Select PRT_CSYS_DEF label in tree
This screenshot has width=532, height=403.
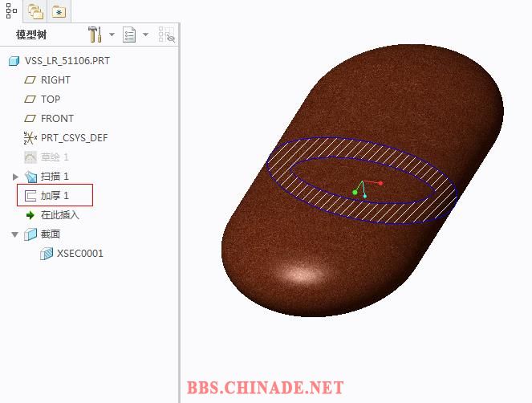(x=75, y=138)
